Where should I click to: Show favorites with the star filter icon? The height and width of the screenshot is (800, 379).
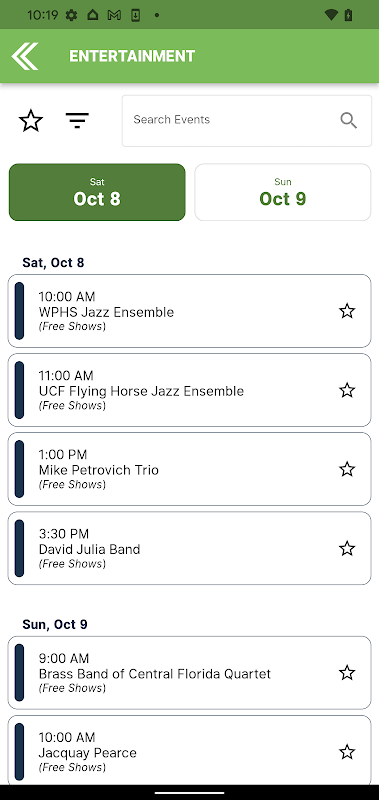[x=31, y=121]
